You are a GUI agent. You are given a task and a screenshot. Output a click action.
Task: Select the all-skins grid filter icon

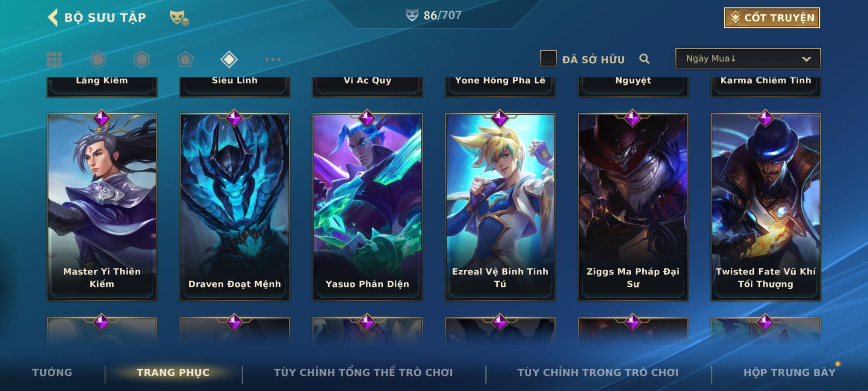pos(54,59)
